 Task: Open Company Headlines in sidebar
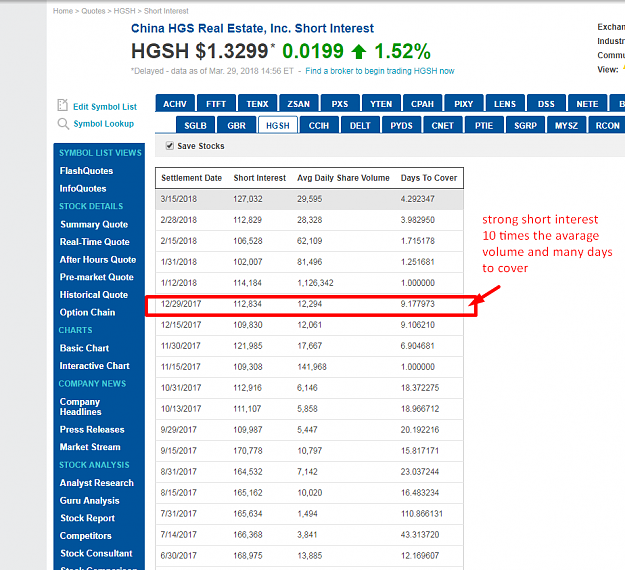tap(81, 407)
